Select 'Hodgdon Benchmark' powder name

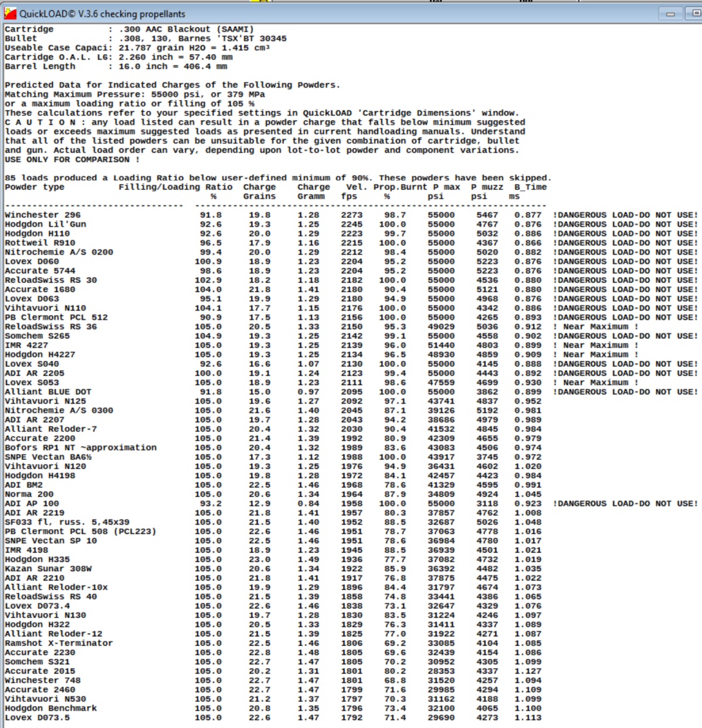[51, 708]
